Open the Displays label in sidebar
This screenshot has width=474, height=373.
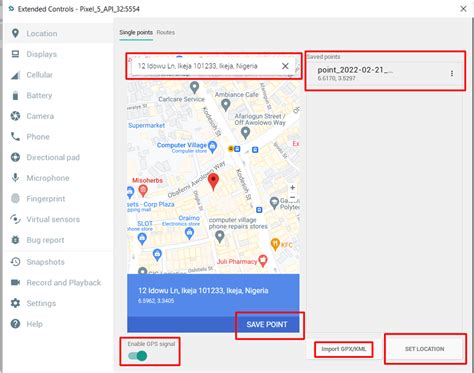coord(42,54)
